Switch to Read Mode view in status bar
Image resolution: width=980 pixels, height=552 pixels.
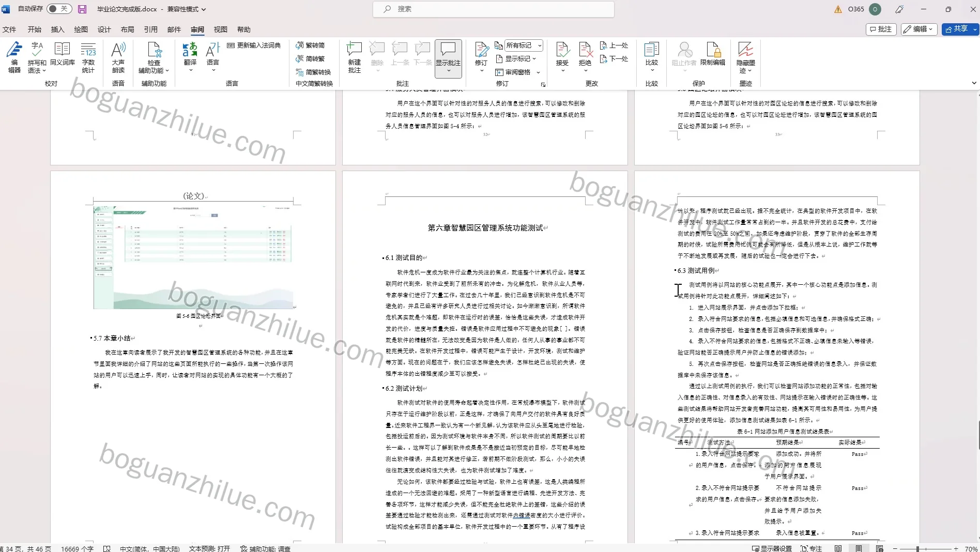[x=838, y=548]
